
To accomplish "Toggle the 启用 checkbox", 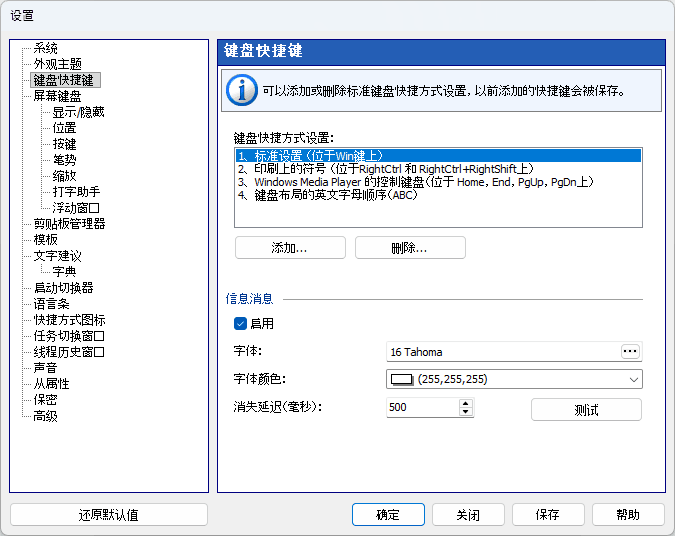I will pos(240,323).
